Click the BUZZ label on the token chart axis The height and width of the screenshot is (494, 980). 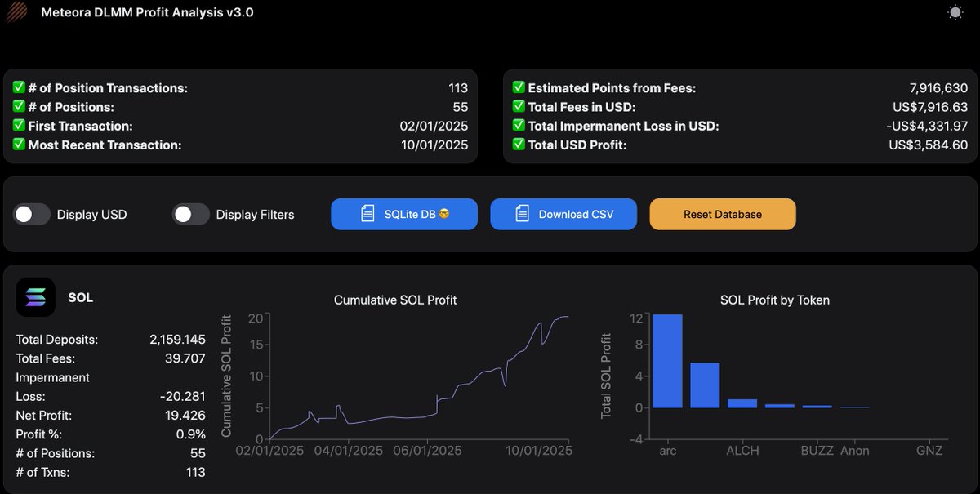pos(817,451)
